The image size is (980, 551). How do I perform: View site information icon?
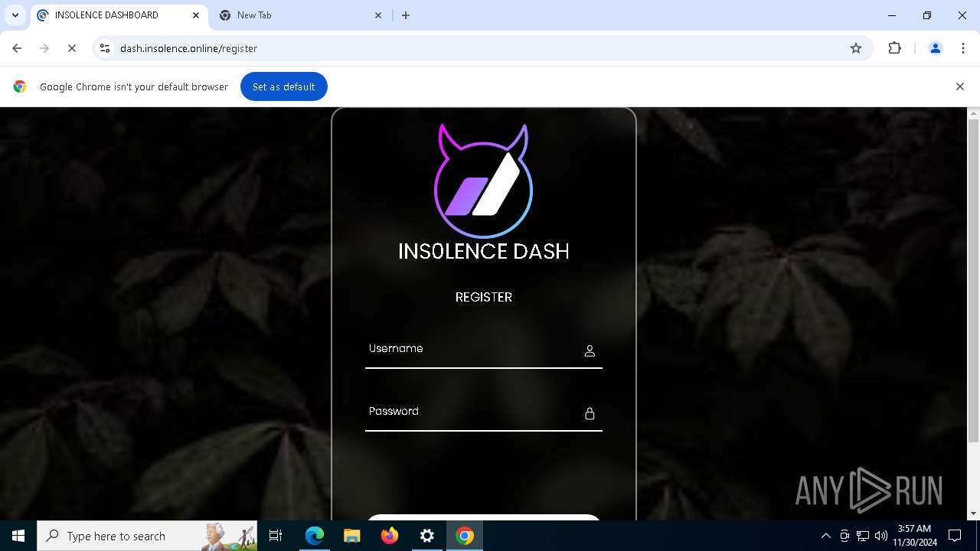click(x=105, y=48)
